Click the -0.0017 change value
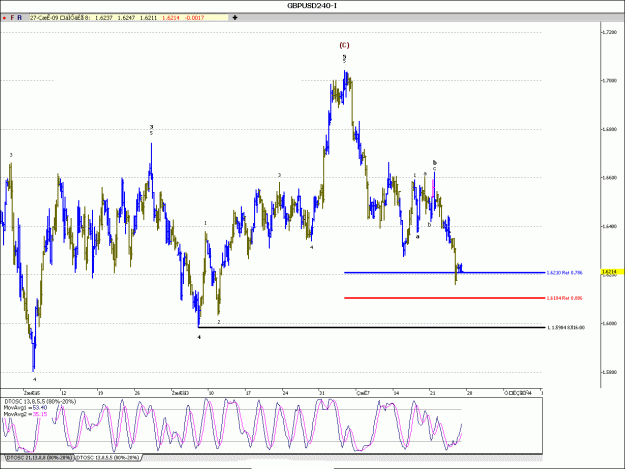This screenshot has height=469, width=625. click(195, 18)
